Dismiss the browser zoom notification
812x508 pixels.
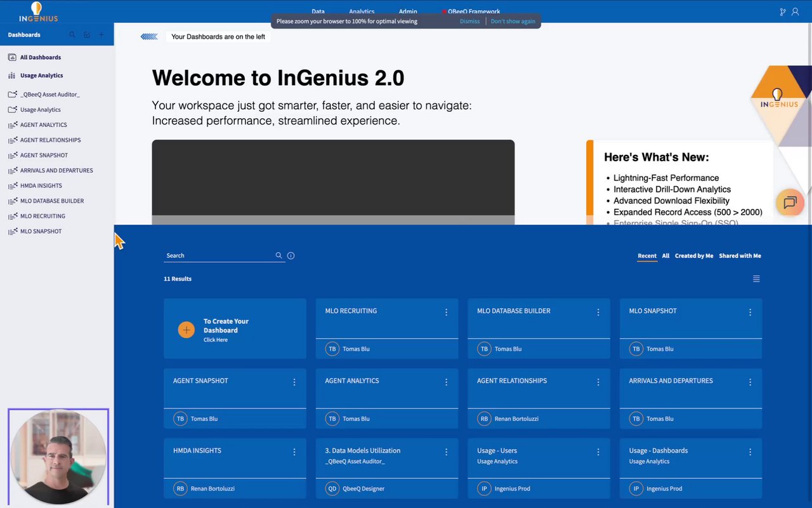point(470,21)
